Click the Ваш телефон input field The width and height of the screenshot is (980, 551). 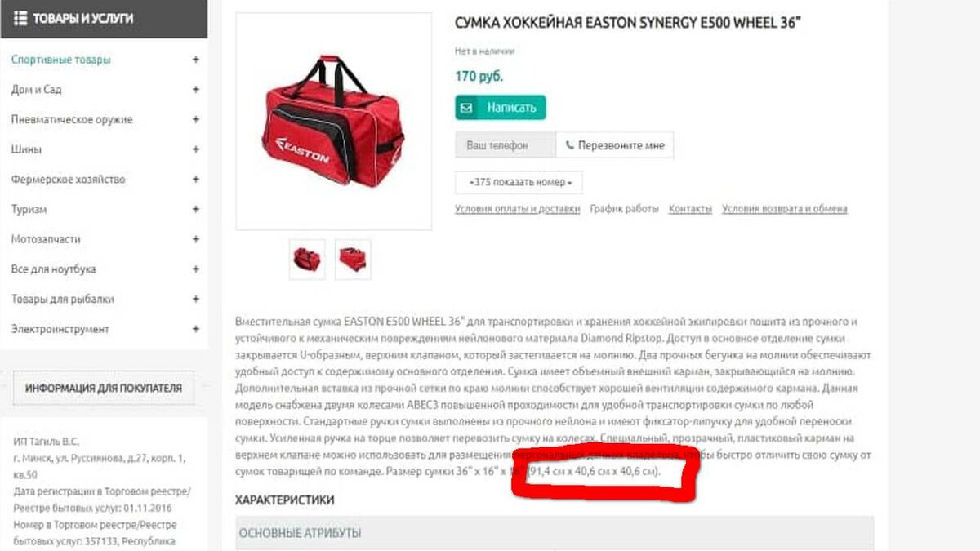coord(506,145)
